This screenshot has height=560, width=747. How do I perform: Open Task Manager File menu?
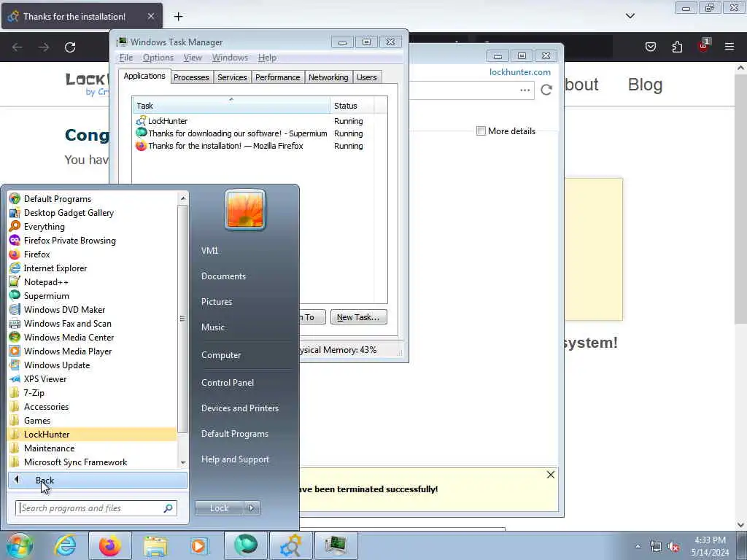point(126,57)
